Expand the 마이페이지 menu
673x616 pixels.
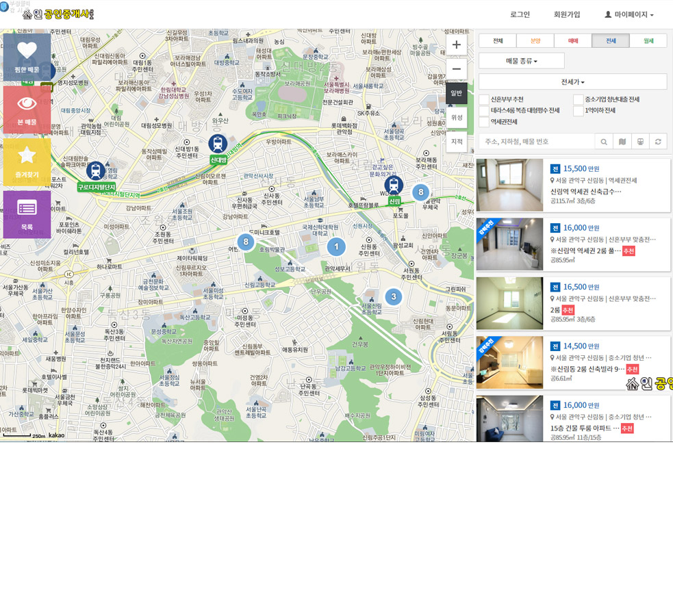[628, 14]
